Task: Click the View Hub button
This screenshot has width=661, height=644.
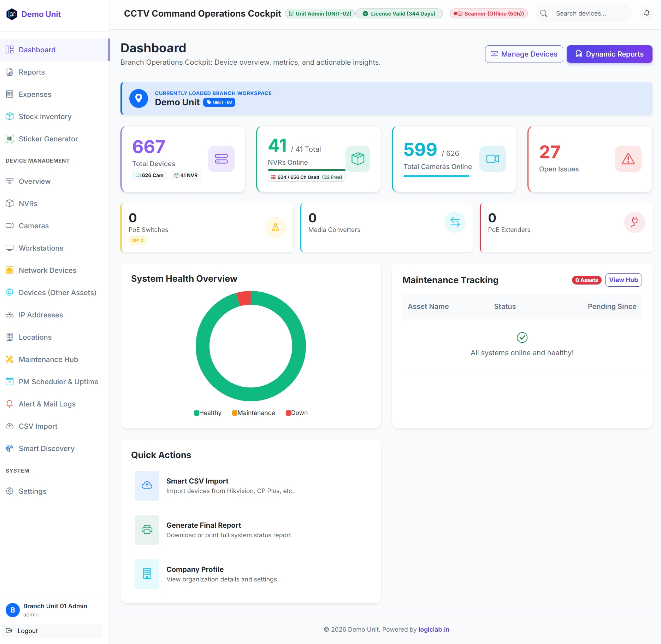Action: tap(623, 280)
